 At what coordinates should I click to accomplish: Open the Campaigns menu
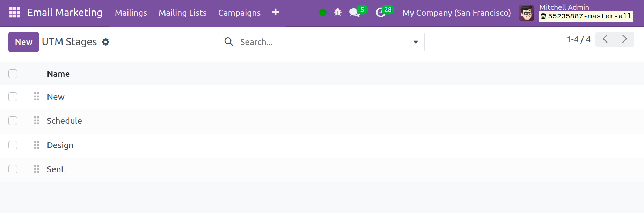pyautogui.click(x=239, y=13)
